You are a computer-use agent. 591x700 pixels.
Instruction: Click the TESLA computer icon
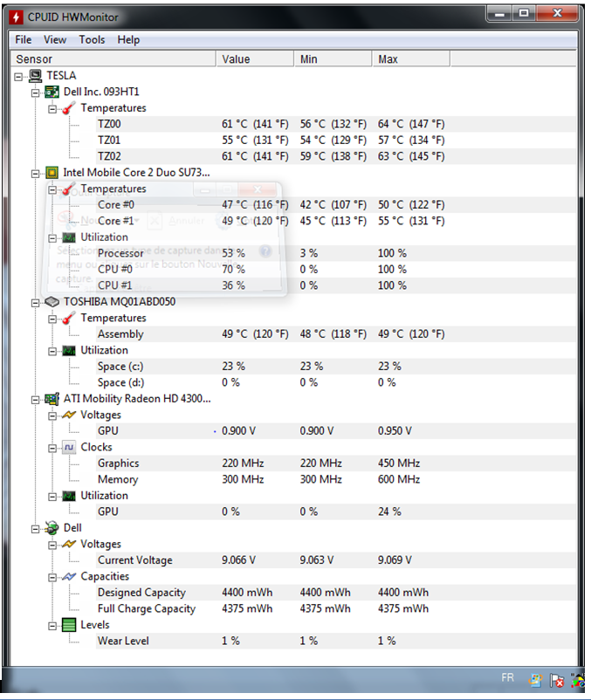[x=36, y=76]
